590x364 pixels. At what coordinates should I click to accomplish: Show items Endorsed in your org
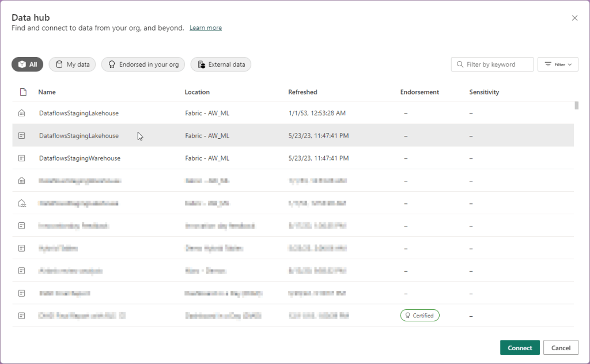tap(143, 65)
